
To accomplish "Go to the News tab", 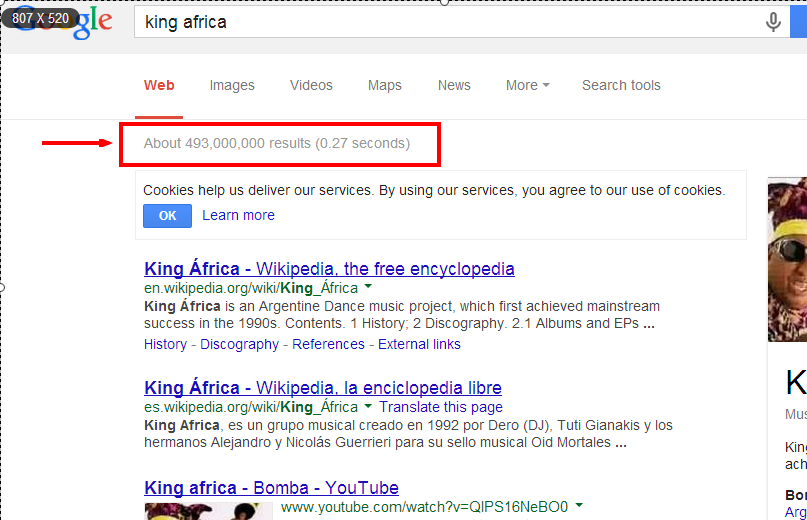I will 454,85.
